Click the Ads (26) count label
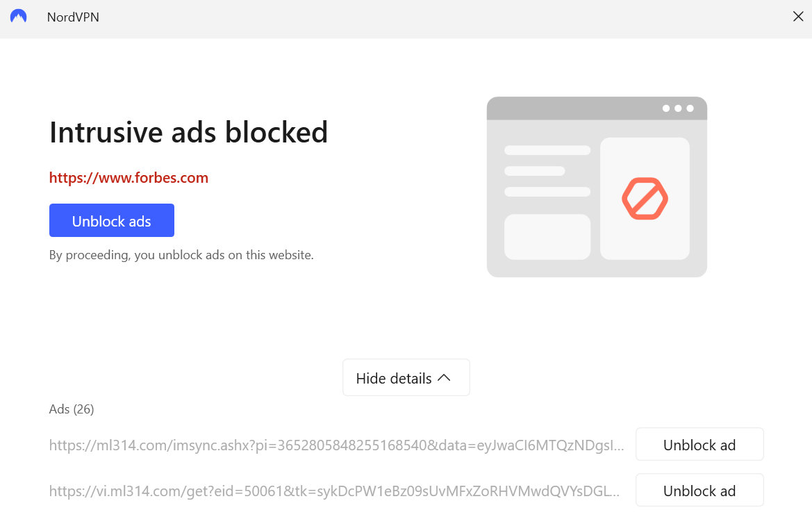Image resolution: width=812 pixels, height=517 pixels. [x=72, y=409]
